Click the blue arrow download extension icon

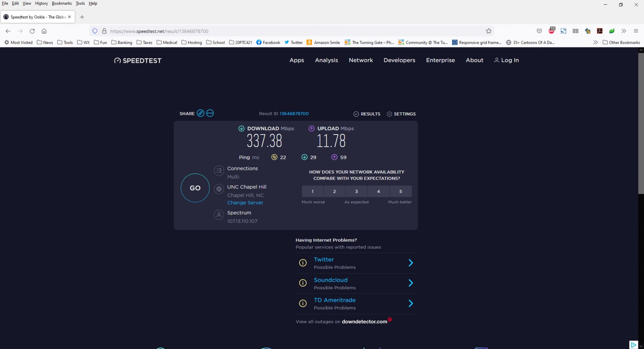tap(587, 31)
